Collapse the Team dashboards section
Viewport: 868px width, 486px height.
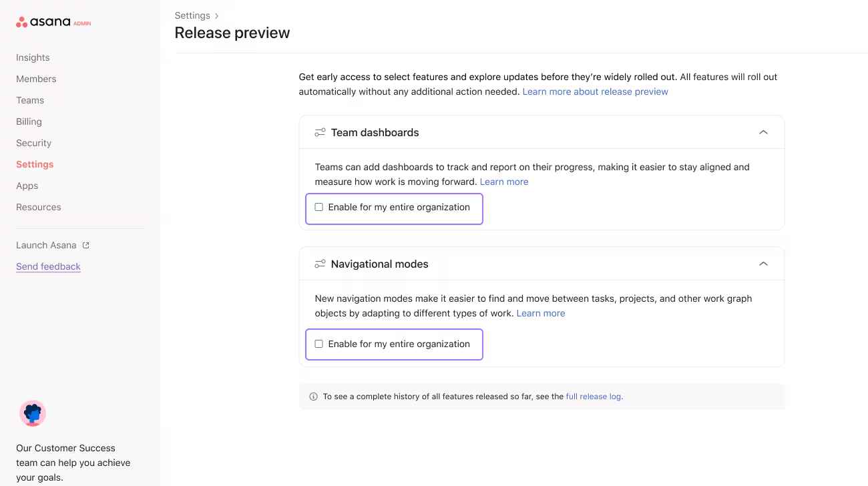pyautogui.click(x=763, y=132)
